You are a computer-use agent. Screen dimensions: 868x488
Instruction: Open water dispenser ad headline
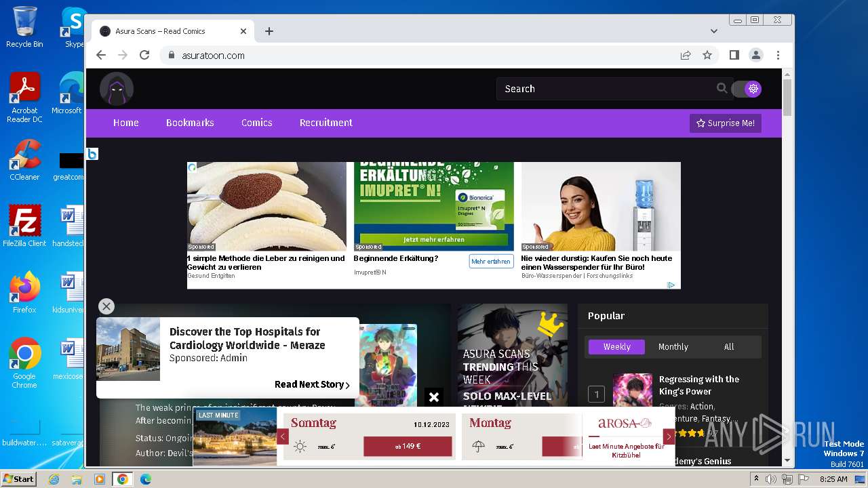(597, 262)
